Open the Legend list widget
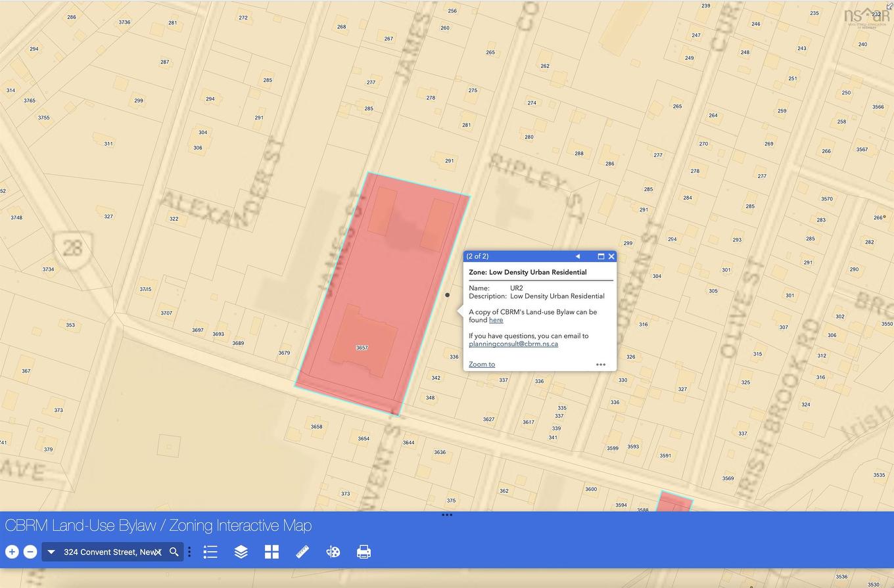Screen dimensions: 894x588 point(210,552)
